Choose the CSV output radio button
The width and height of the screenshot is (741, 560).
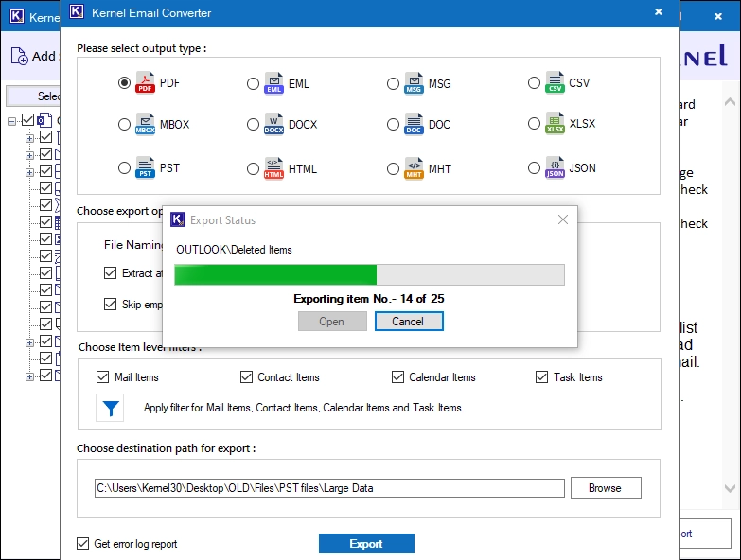tap(534, 82)
